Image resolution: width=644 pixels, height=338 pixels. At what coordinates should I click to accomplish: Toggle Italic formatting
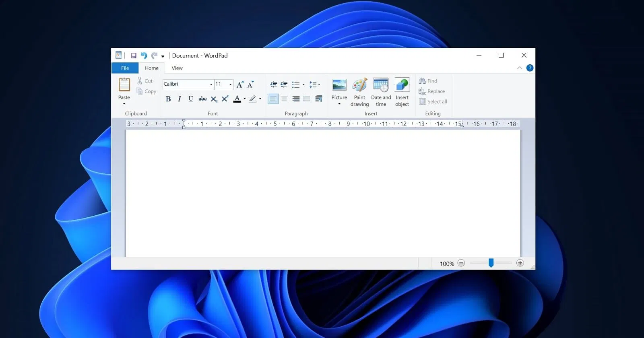[x=180, y=99]
